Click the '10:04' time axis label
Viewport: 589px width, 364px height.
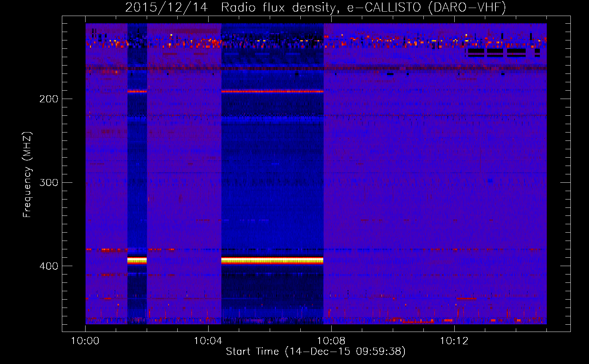pos(208,341)
